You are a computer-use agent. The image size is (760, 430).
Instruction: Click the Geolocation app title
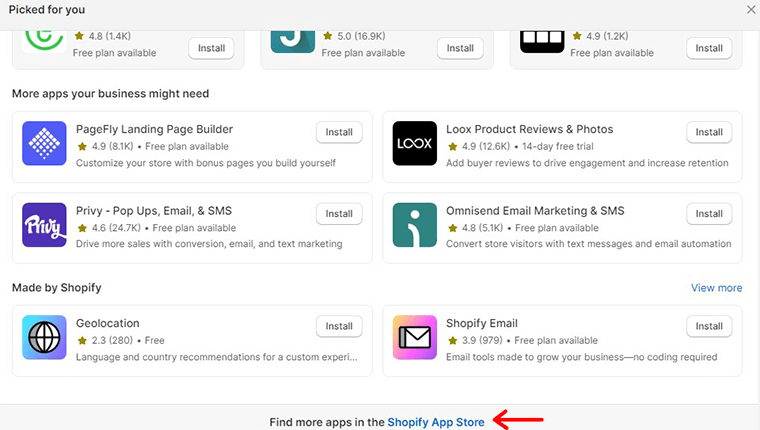(x=108, y=323)
